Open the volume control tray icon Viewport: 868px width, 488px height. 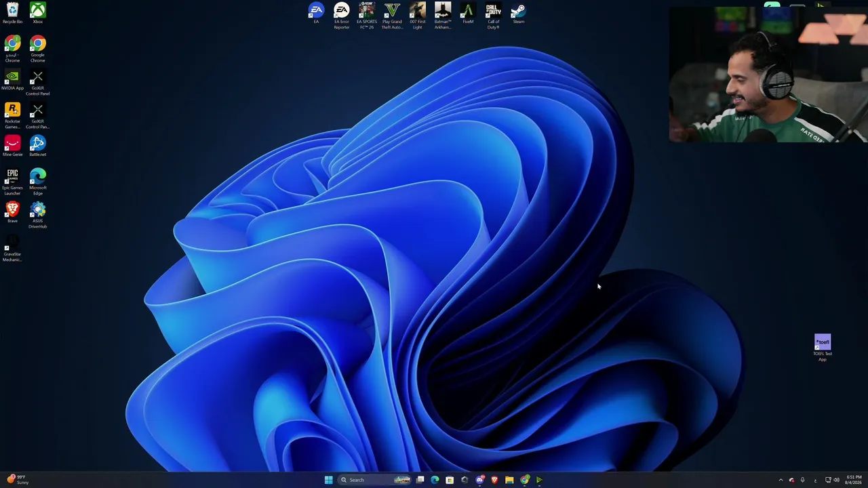click(836, 480)
